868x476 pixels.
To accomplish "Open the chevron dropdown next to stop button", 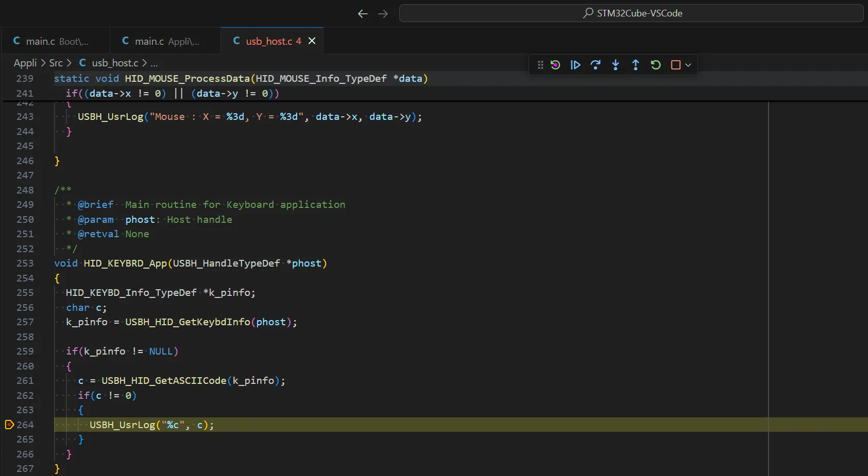I will (689, 65).
